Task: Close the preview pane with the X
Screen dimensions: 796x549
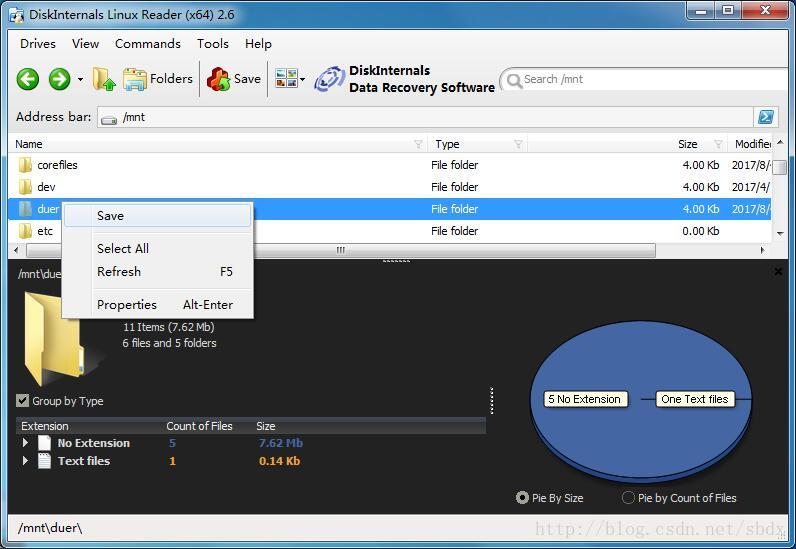Action: point(778,272)
